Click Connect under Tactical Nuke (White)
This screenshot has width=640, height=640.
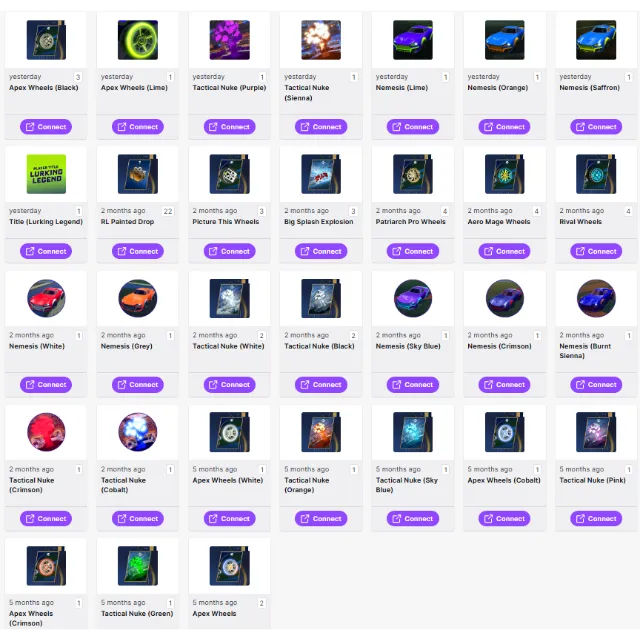click(x=229, y=384)
